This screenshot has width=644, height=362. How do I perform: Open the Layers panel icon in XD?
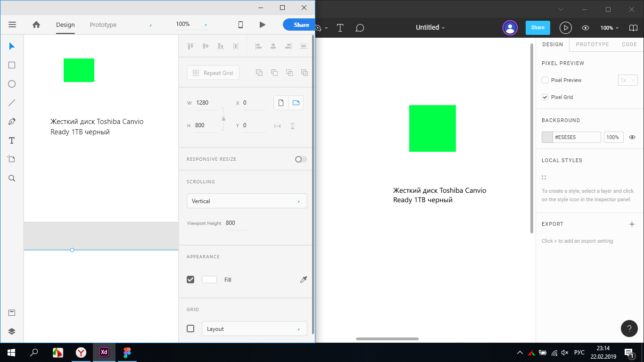click(12, 331)
